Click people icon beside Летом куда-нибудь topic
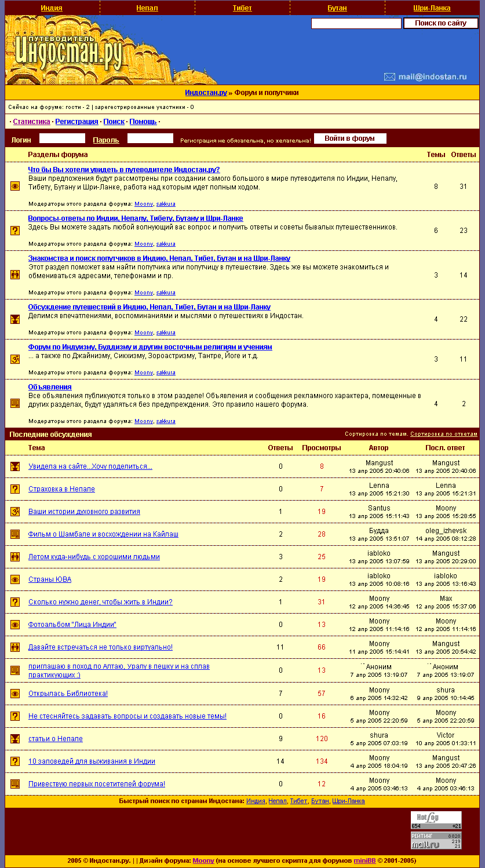 (15, 557)
